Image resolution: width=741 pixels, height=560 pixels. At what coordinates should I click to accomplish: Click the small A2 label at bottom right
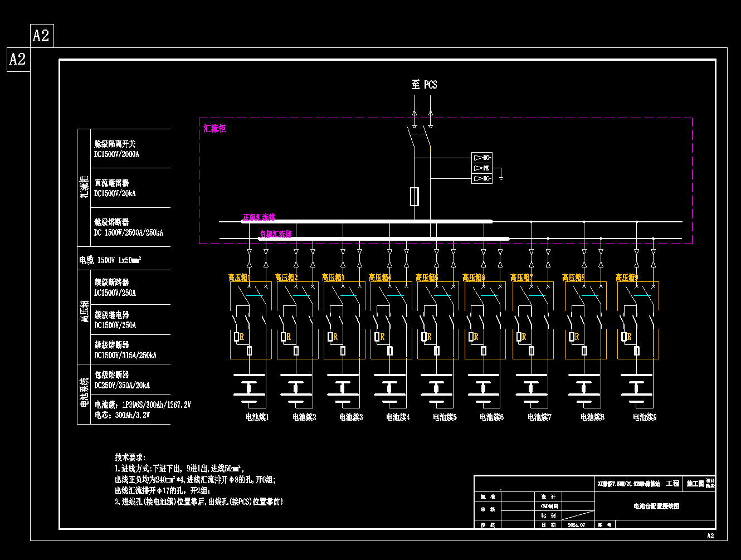click(x=710, y=536)
